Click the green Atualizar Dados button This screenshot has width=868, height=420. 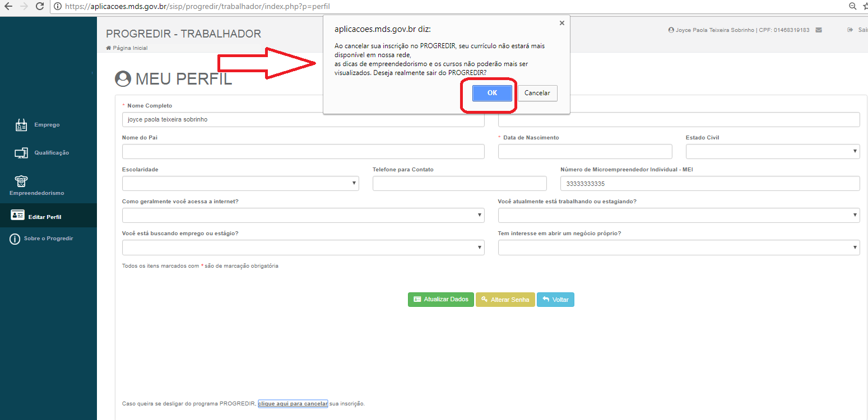[440, 300]
